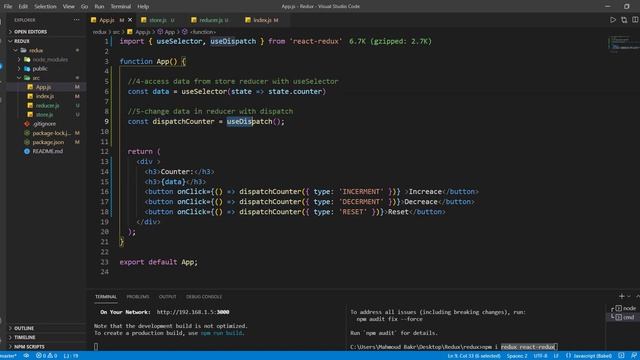Open the launch profile dropdown arrow
Viewport: 640px width, 360px height.
point(629,296)
